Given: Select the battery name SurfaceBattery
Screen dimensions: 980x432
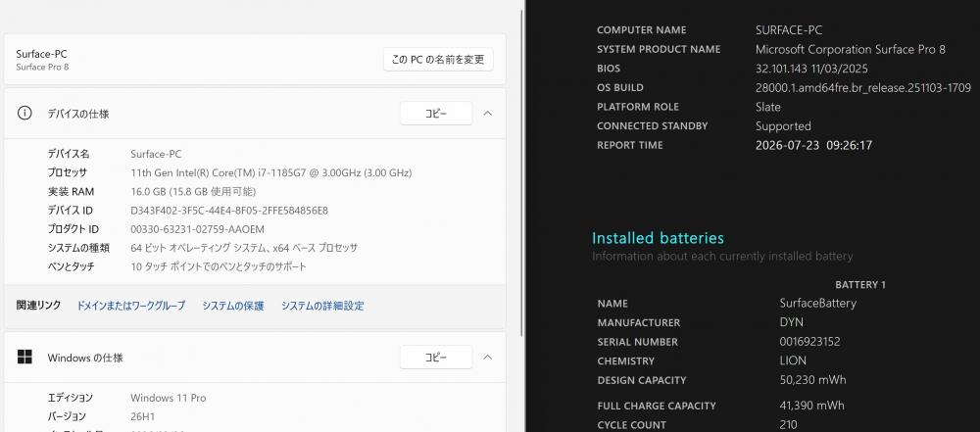Looking at the screenshot, I should (817, 304).
